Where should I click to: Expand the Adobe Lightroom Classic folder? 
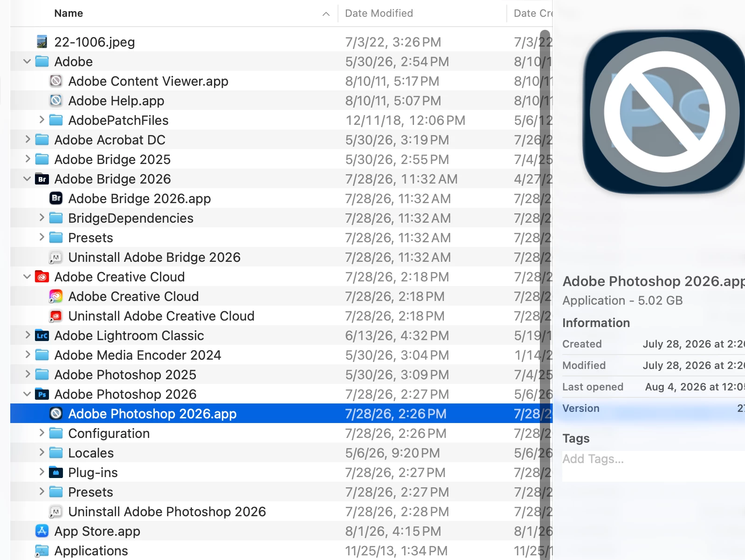tap(28, 335)
